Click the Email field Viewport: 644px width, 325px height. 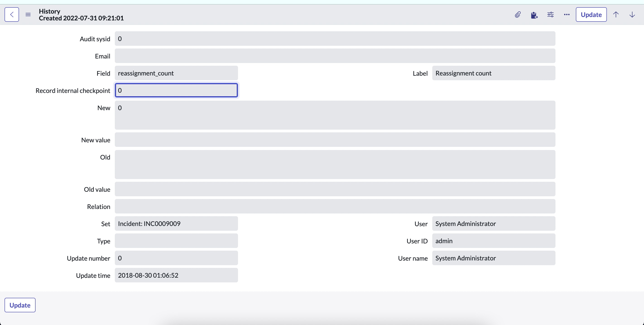tap(335, 56)
